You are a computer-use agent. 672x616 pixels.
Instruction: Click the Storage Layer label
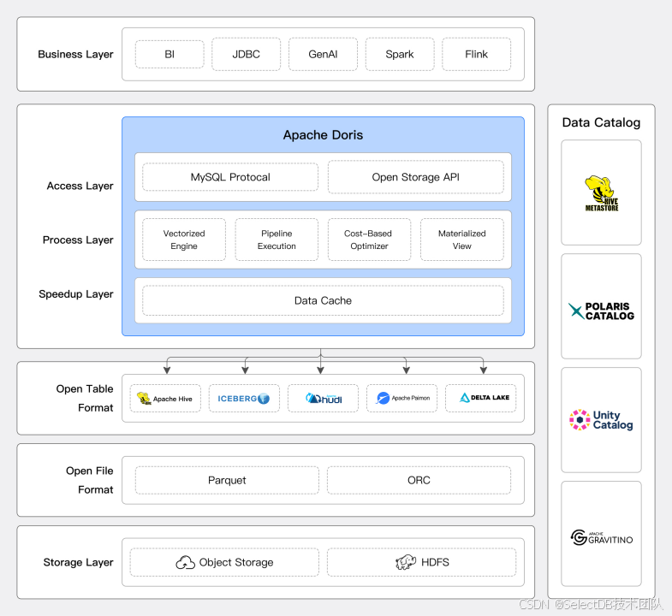79,562
